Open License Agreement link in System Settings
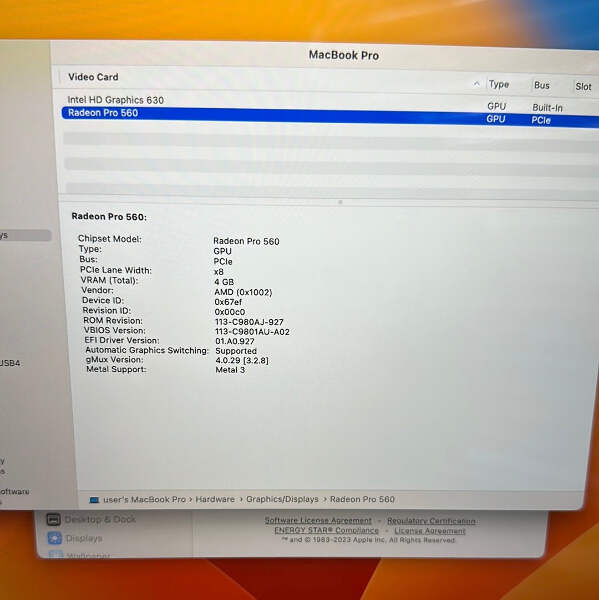This screenshot has height=600, width=599. (x=430, y=531)
